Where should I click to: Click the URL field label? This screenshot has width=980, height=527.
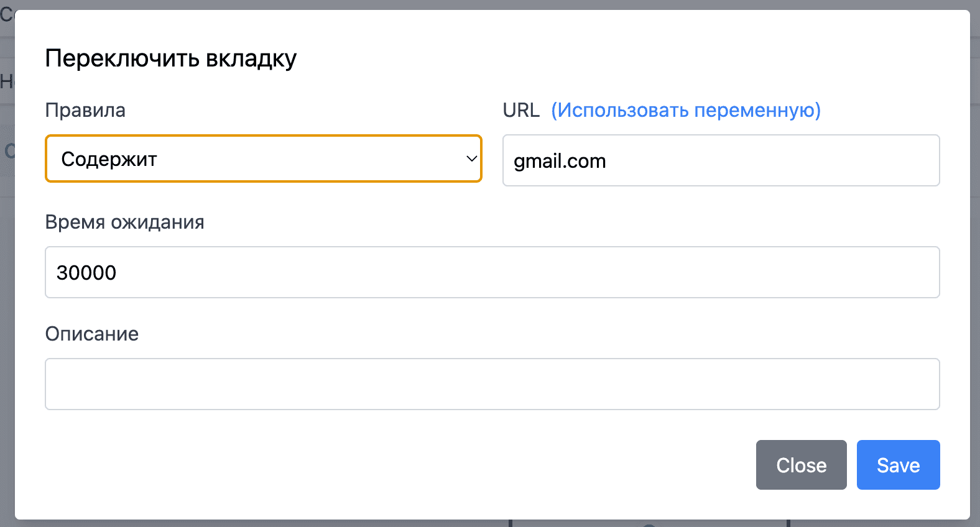(520, 110)
